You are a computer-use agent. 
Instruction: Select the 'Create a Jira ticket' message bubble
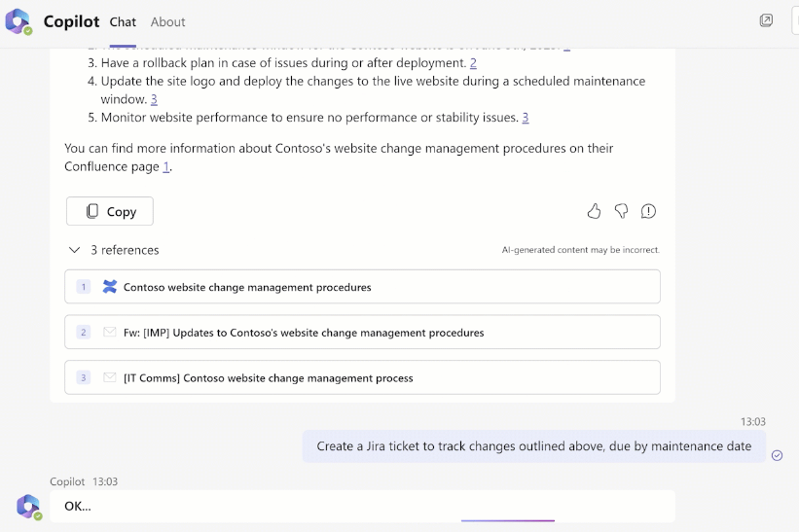point(534,446)
